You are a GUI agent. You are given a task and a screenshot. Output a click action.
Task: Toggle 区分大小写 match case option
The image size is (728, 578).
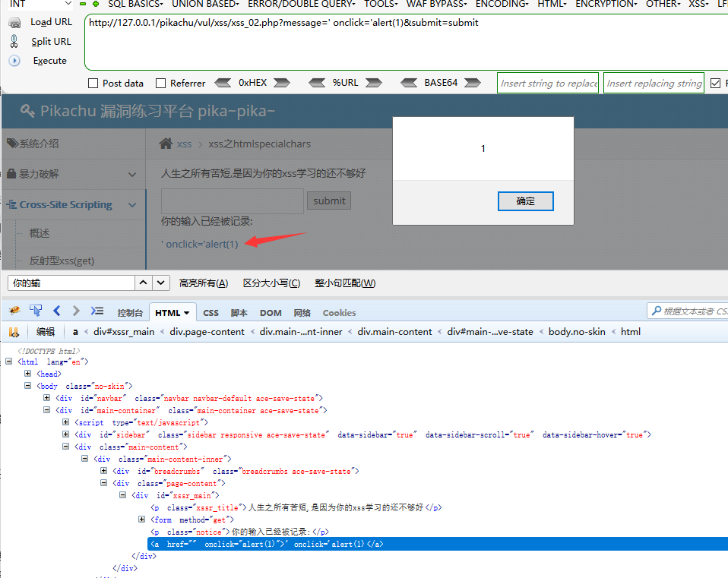point(271,283)
